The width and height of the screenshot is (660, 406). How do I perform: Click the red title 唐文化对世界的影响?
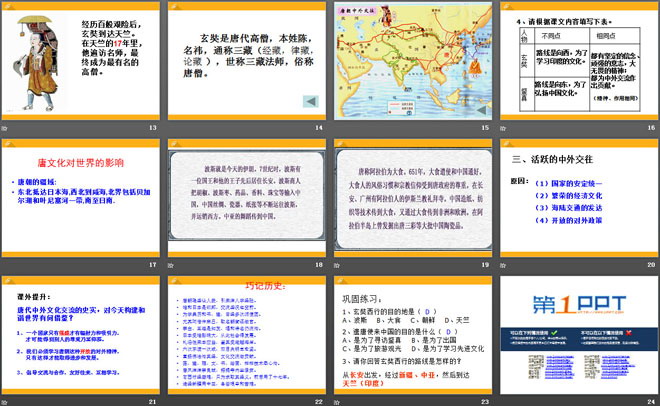coord(80,163)
